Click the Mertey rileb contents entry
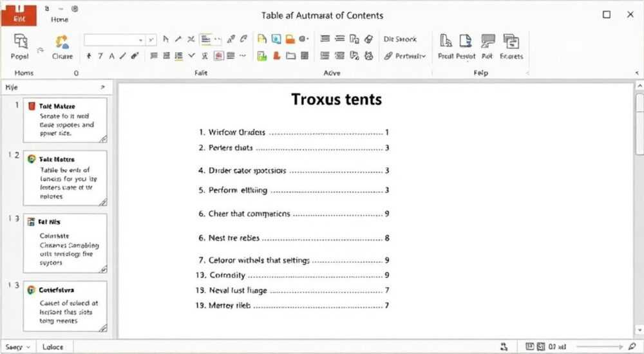This screenshot has width=644, height=354. coord(292,306)
